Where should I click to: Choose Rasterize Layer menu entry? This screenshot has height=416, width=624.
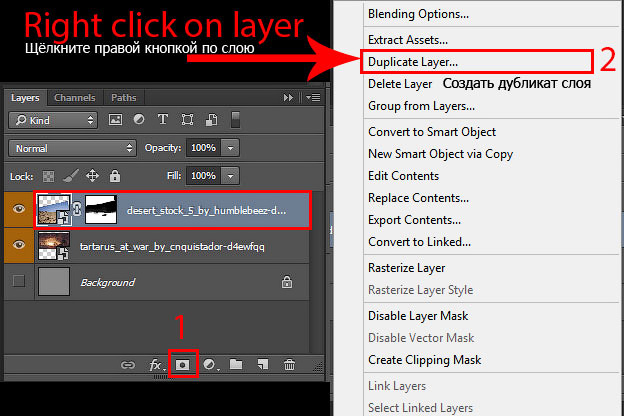point(407,268)
